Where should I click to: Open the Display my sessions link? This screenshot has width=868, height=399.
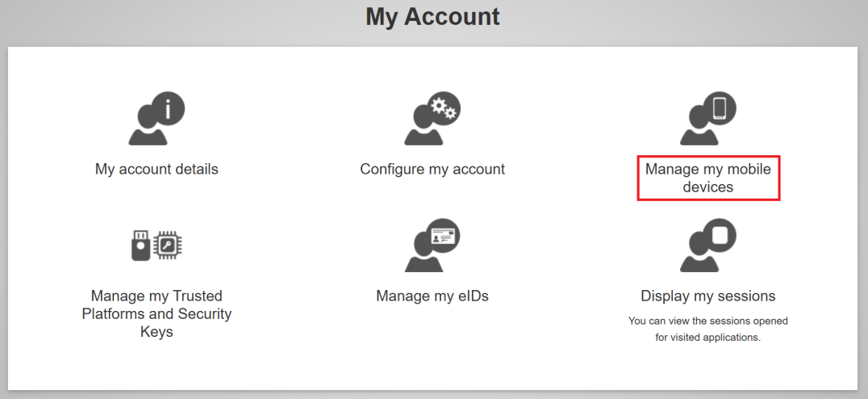707,296
